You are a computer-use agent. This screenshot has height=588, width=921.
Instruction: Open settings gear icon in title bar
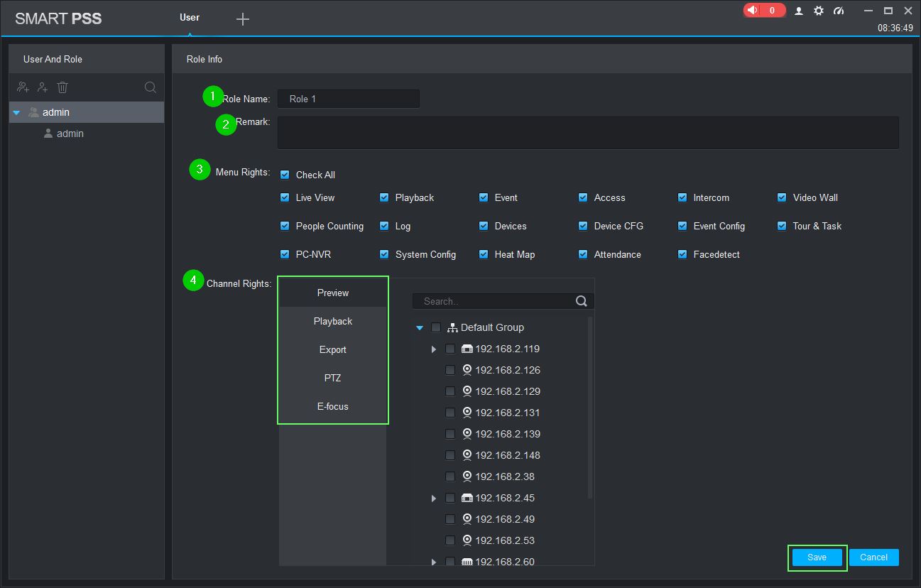[x=819, y=11]
